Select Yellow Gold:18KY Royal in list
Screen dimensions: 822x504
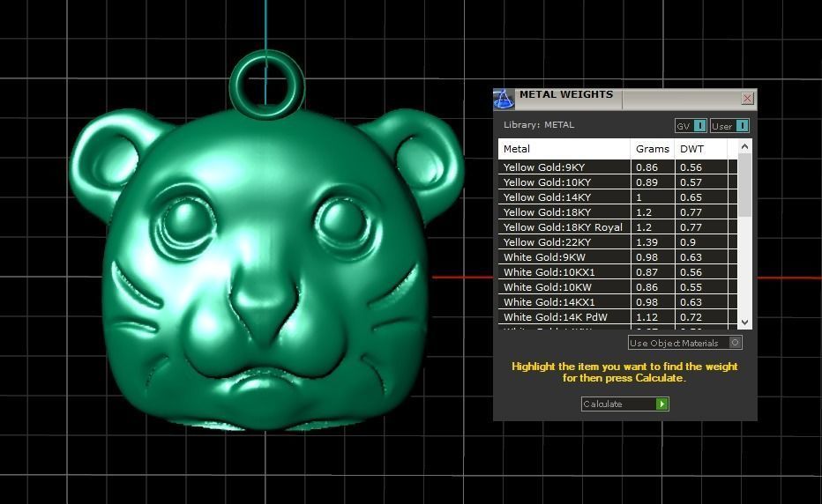tap(563, 227)
